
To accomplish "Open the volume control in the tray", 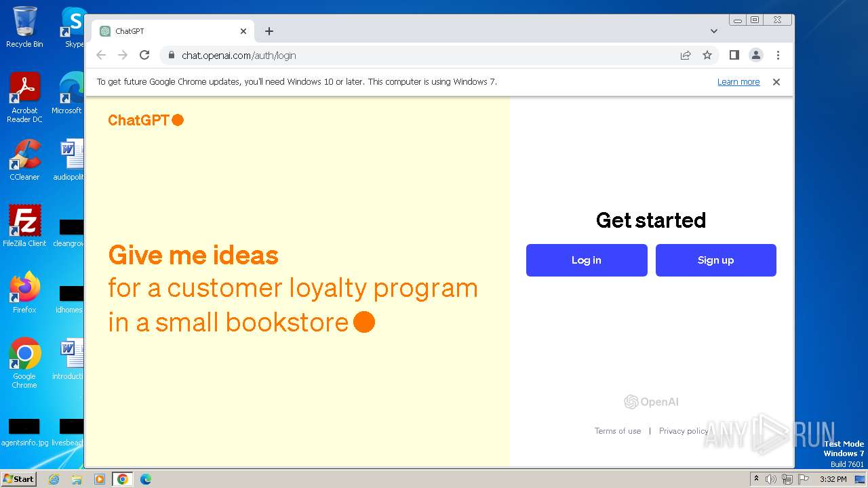I will pyautogui.click(x=771, y=479).
